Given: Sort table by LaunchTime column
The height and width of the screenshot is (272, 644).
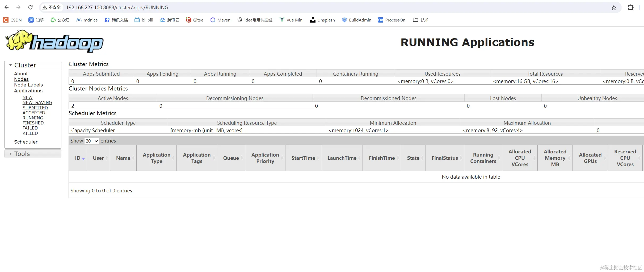Looking at the screenshot, I should [x=342, y=158].
